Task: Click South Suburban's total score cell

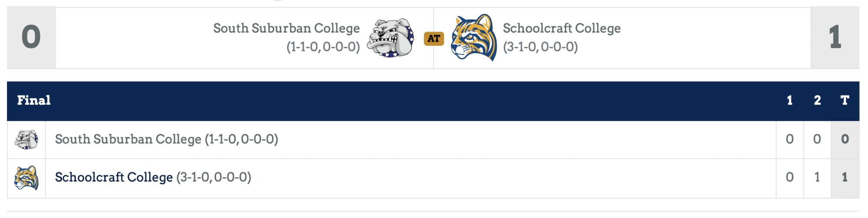Action: point(845,139)
